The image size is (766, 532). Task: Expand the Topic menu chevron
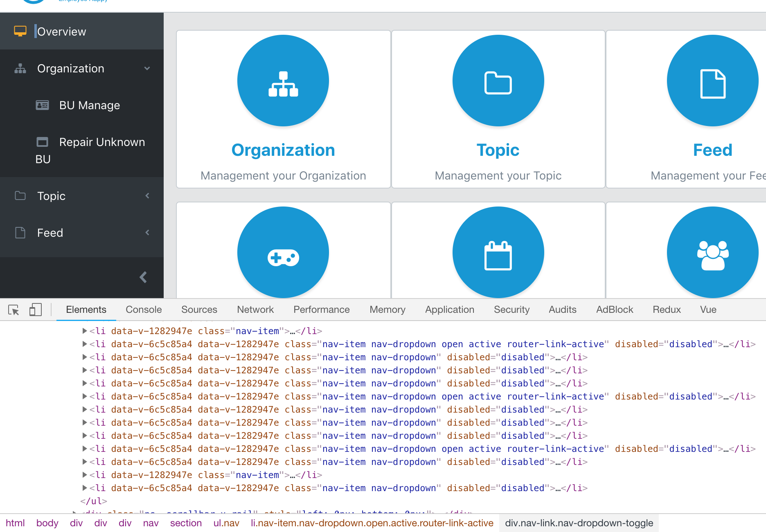coord(147,196)
